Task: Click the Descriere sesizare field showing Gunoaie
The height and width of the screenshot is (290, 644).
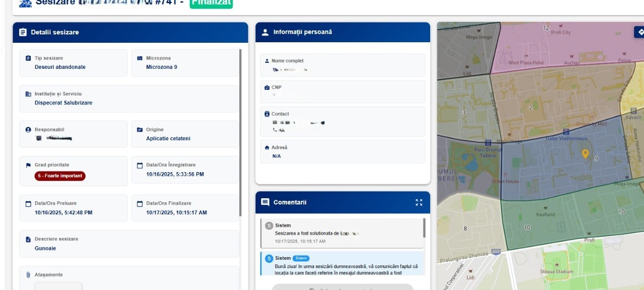Action: tap(129, 244)
